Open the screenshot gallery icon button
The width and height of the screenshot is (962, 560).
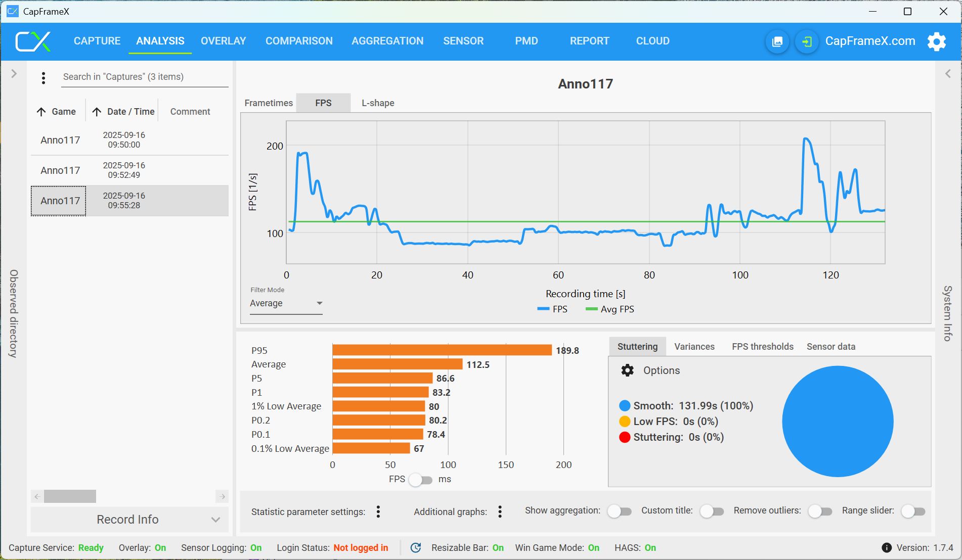[x=777, y=41]
